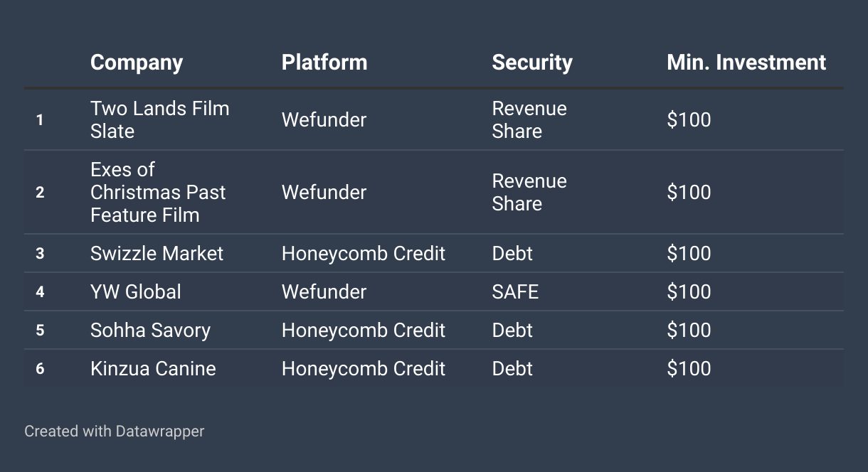Click Revenue Share in Two Lands row

click(x=529, y=119)
